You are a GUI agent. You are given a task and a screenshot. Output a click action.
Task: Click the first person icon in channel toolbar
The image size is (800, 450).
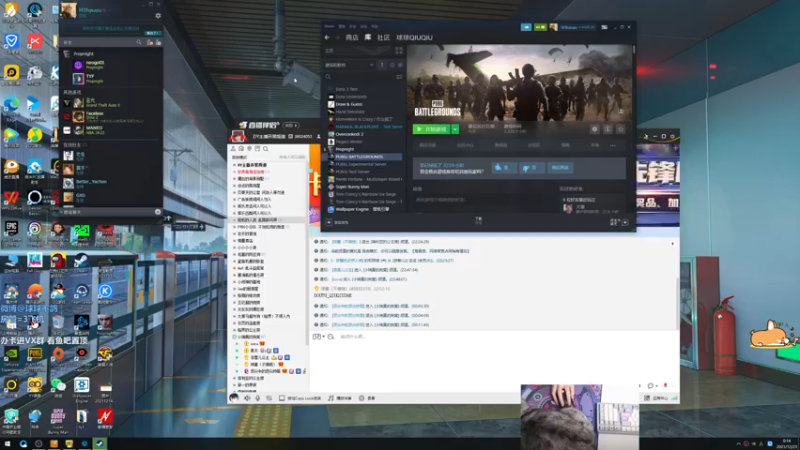pos(233,148)
